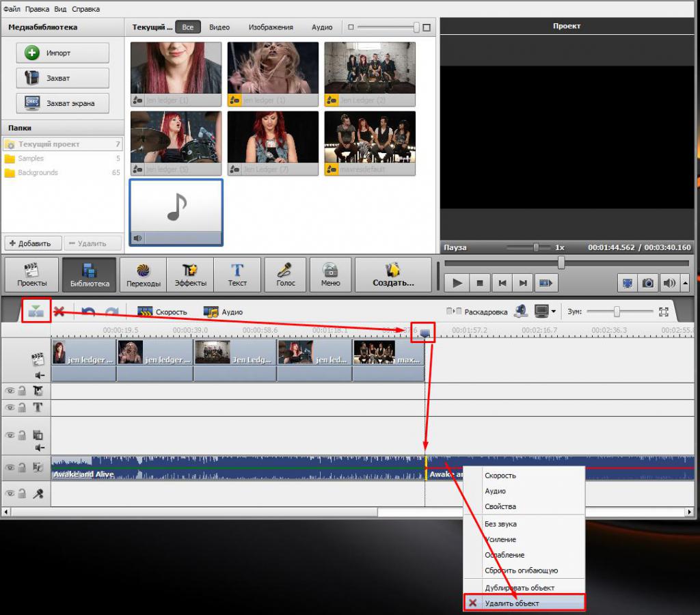Choose Без звука in the context menu
The width and height of the screenshot is (700, 615).
524,524
